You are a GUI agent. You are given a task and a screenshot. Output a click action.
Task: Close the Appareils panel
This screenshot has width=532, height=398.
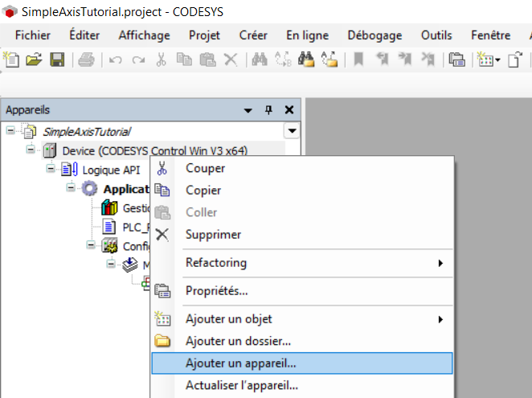coord(289,110)
